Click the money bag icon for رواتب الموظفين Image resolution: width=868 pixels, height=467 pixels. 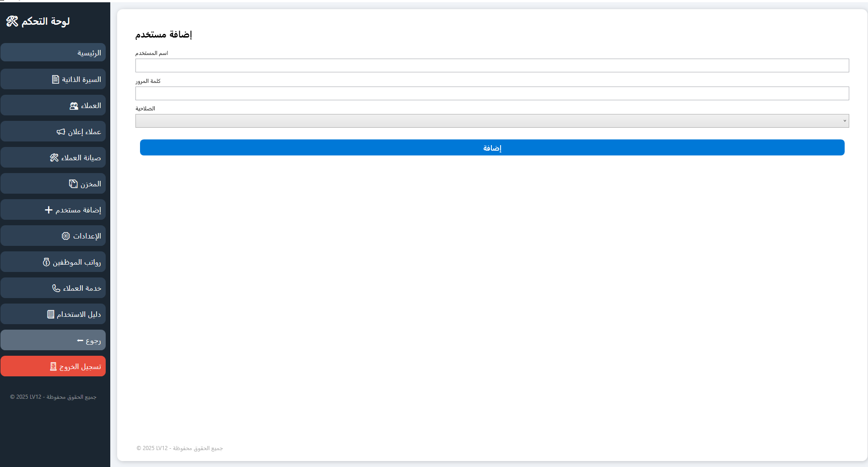(46, 262)
